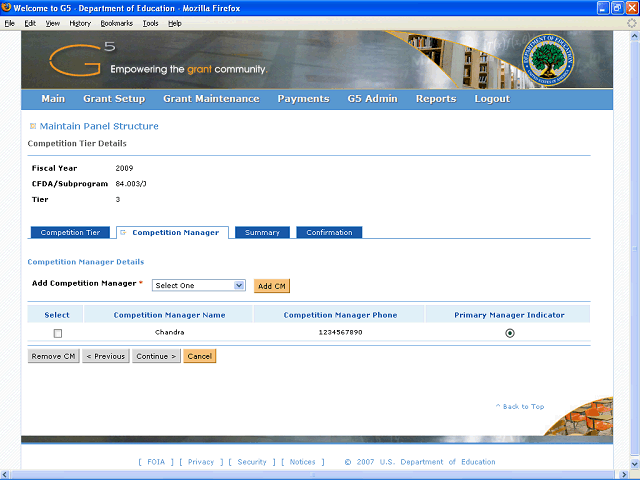Open the File menu
Viewport: 640px width, 480px height.
10,23
